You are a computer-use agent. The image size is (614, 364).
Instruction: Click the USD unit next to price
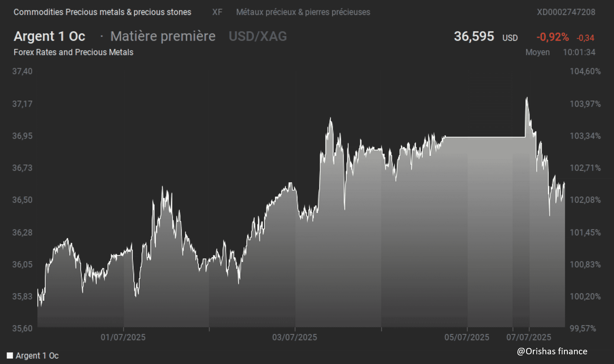point(510,38)
